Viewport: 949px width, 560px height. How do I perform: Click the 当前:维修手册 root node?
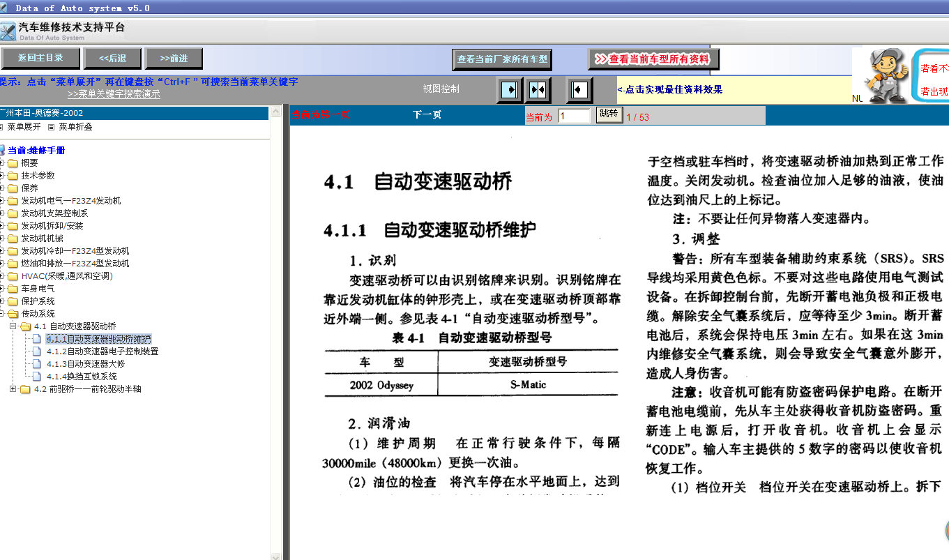coord(36,150)
